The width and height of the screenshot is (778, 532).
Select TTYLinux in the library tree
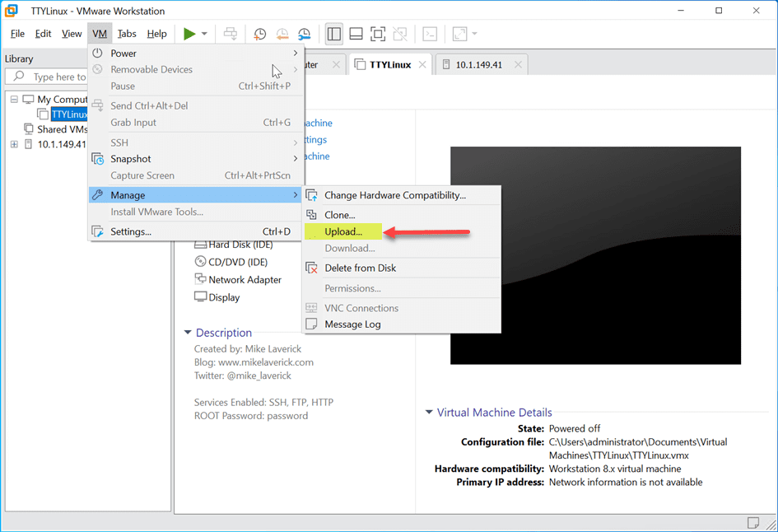coord(69,114)
